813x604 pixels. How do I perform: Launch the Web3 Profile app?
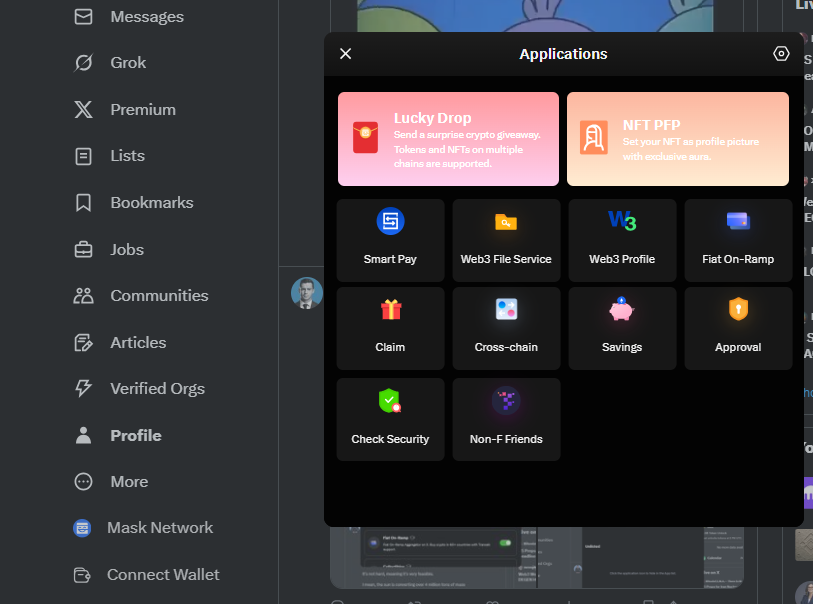622,241
